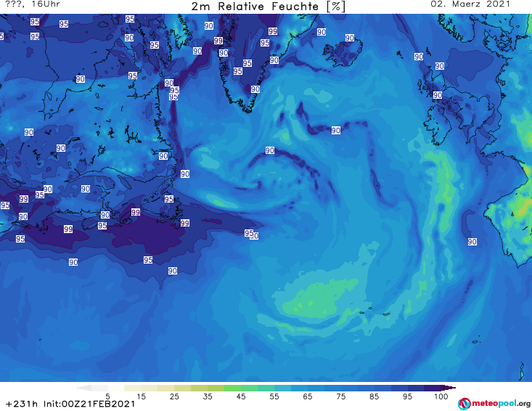Image resolution: width=532 pixels, height=411 pixels.
Task: Click the date '02. Maerz 2021'
Action: click(x=470, y=4)
